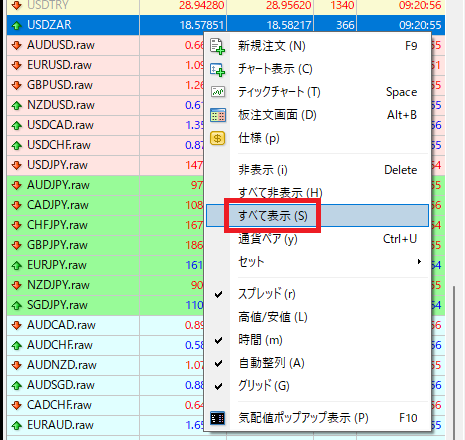Click the red down arrow beside AUDJPY.raw
Image resolution: width=465 pixels, height=440 pixels.
coord(17,185)
